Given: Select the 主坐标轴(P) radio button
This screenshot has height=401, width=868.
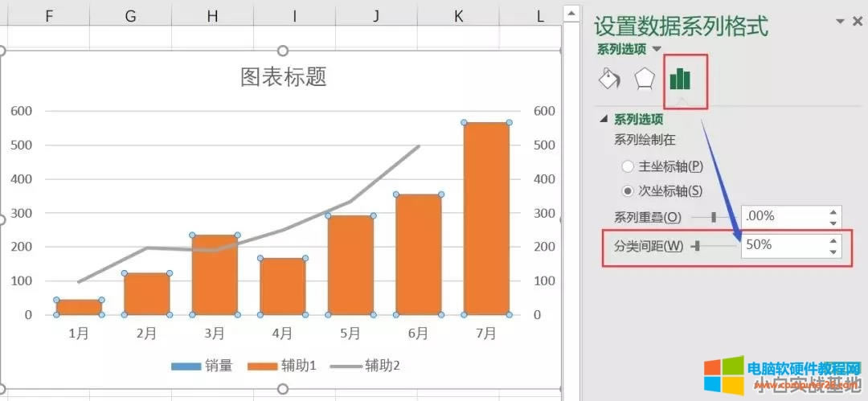Looking at the screenshot, I should 627,166.
